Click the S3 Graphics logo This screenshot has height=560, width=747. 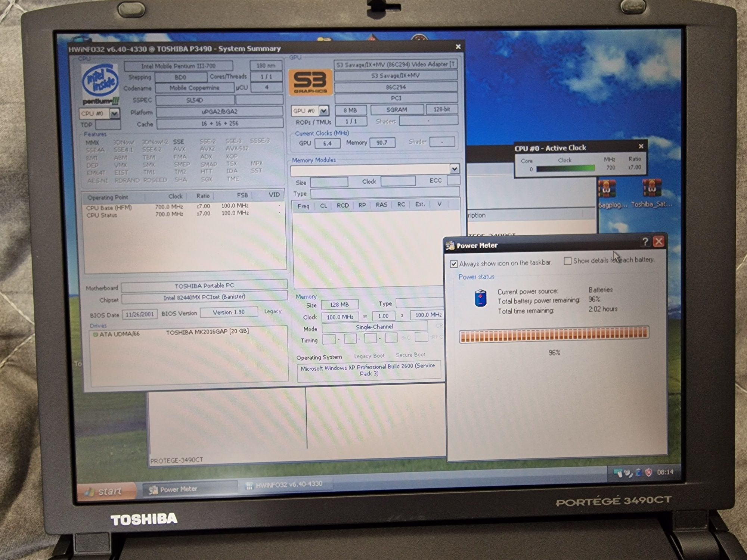[x=310, y=82]
